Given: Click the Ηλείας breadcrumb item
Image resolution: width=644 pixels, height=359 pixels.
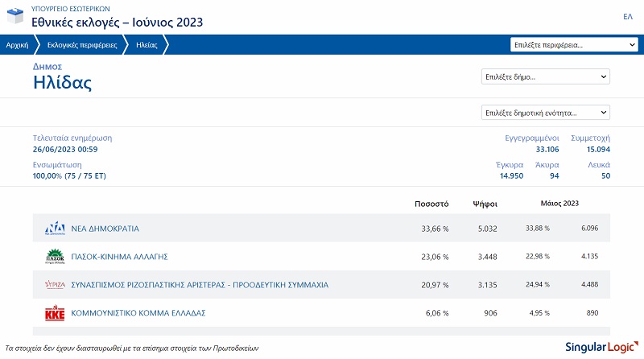Looking at the screenshot, I should pyautogui.click(x=147, y=46).
